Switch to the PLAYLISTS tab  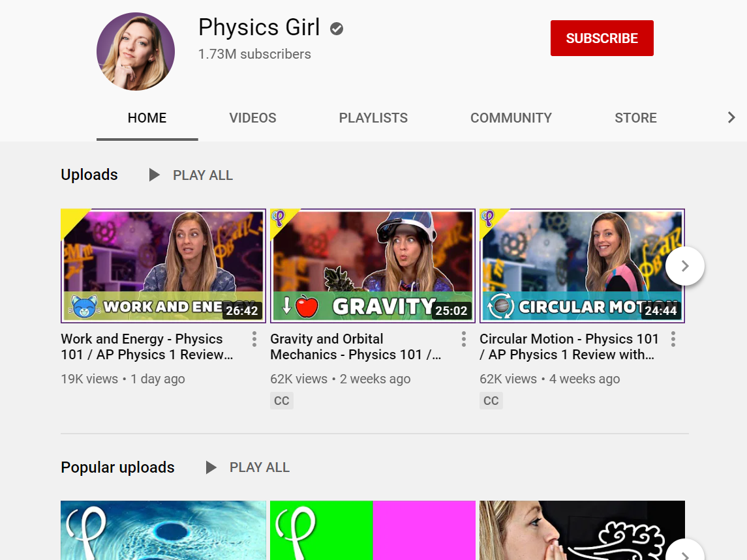coord(373,117)
